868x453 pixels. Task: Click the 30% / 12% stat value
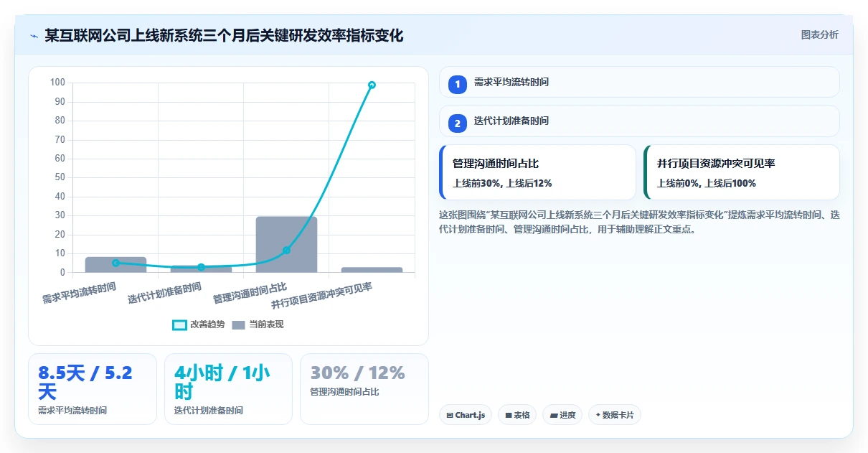(x=357, y=373)
